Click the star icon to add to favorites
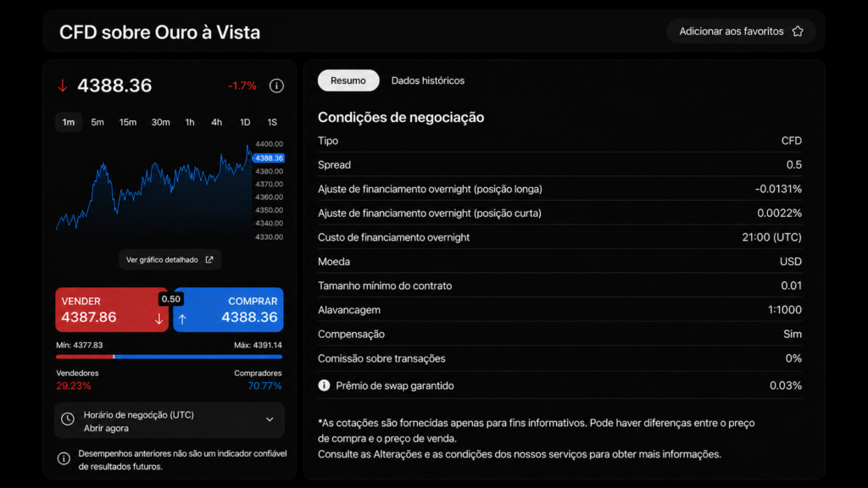868x488 pixels. click(798, 31)
